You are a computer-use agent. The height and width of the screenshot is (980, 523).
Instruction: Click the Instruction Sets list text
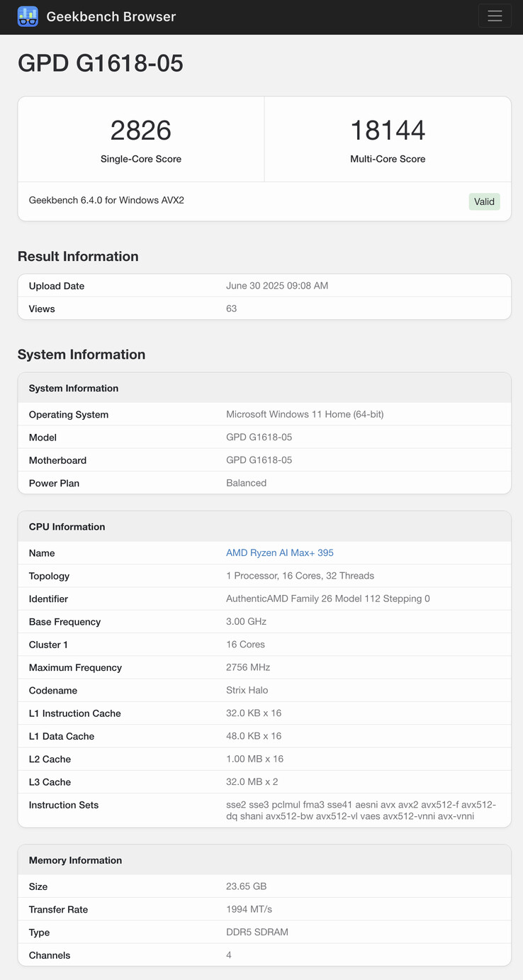point(361,811)
